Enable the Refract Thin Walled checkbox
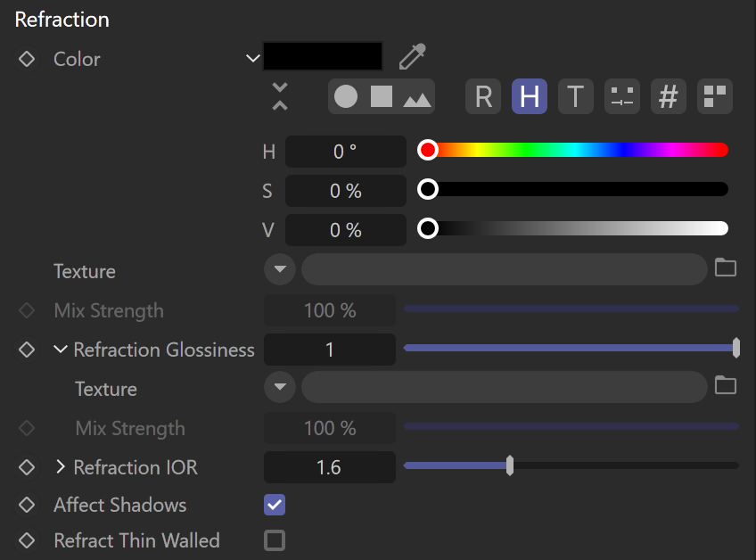Screen dimensions: 756x560 pos(275,540)
